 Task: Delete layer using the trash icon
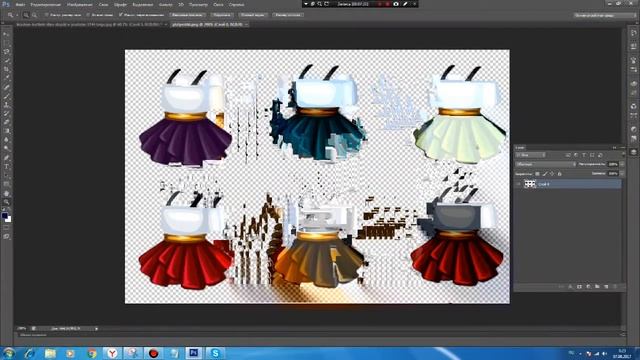615,287
